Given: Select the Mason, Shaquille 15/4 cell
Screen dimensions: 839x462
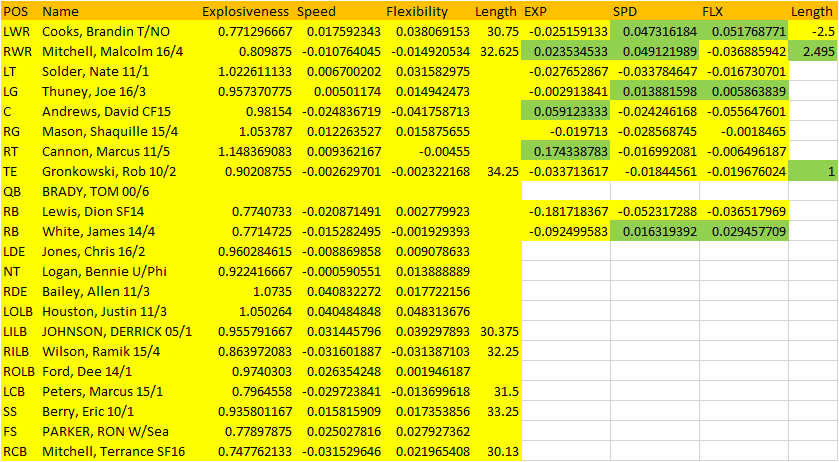Looking at the screenshot, I should tap(110, 132).
